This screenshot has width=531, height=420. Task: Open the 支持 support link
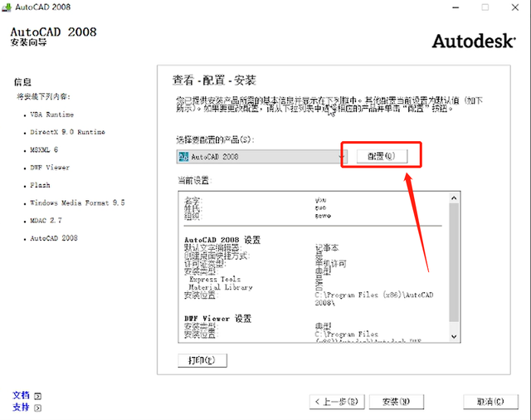[21, 407]
